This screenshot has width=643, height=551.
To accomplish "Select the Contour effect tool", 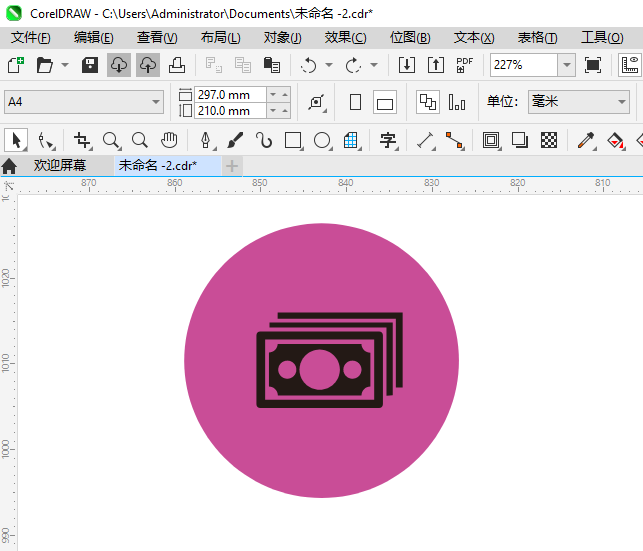I will (491, 141).
